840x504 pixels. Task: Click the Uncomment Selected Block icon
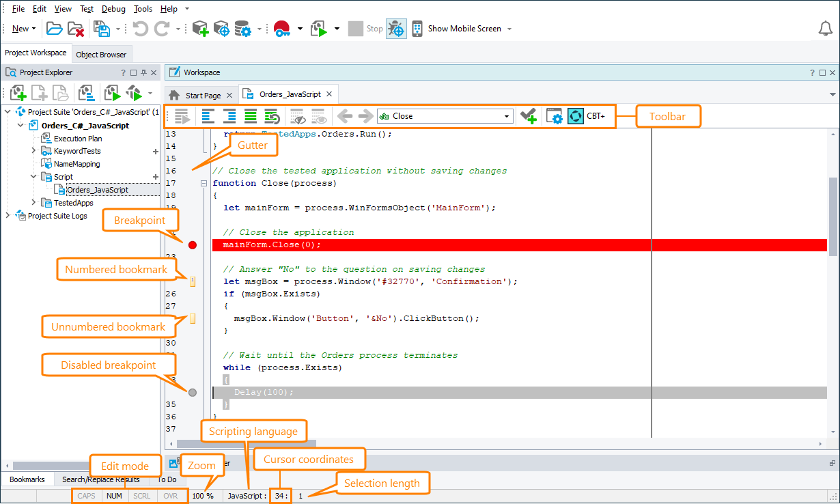(x=272, y=116)
